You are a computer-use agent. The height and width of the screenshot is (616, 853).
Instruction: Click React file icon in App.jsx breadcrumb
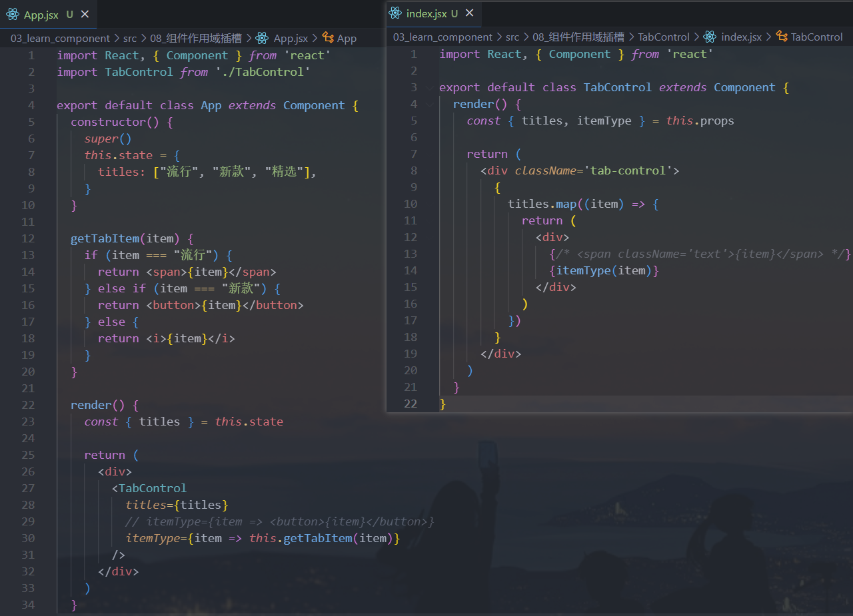tap(262, 39)
